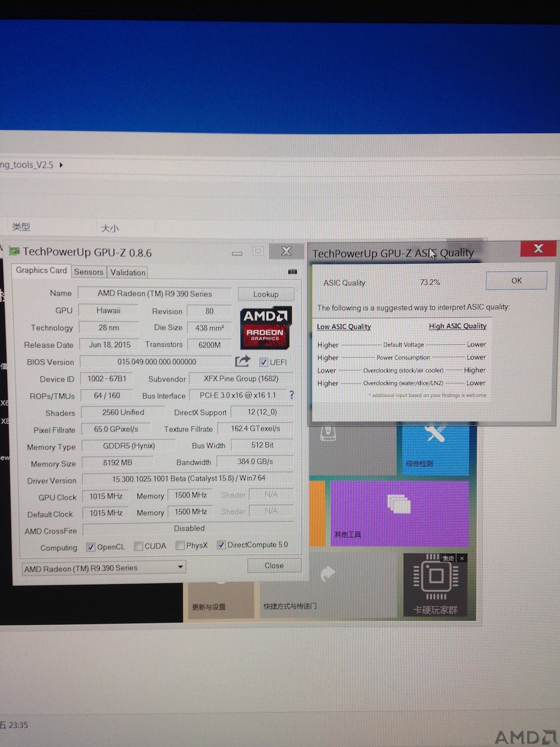Click the Shaders field 2560 Unified

click(x=123, y=412)
